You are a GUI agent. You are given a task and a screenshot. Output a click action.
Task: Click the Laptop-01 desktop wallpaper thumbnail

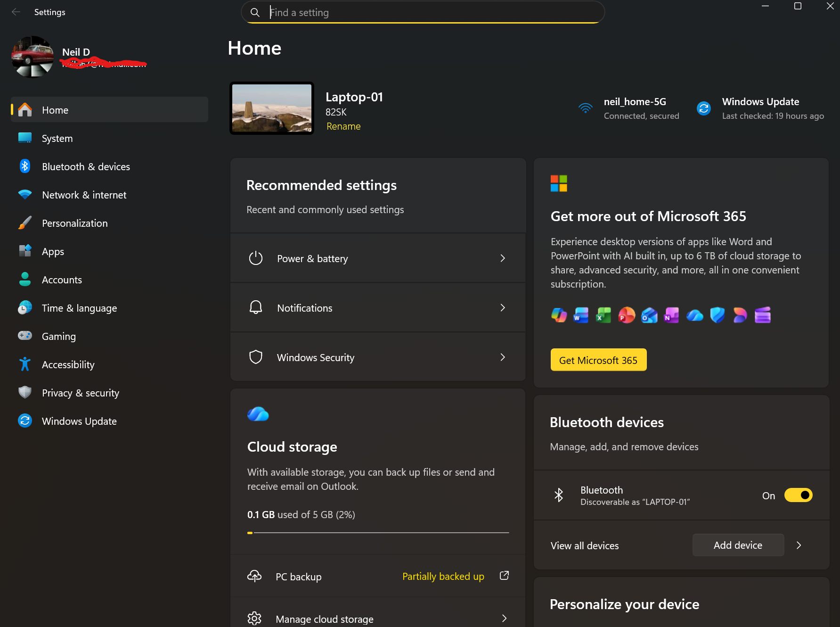click(272, 108)
